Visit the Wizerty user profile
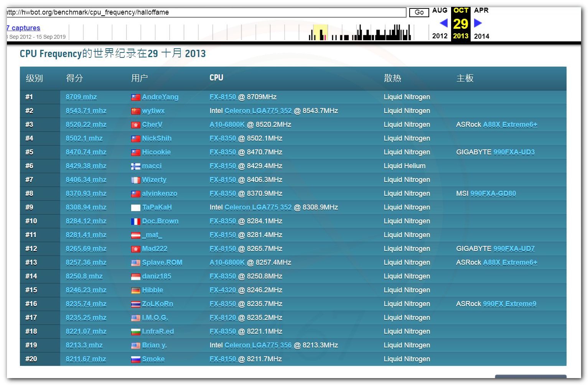The image size is (588, 385). 154,180
